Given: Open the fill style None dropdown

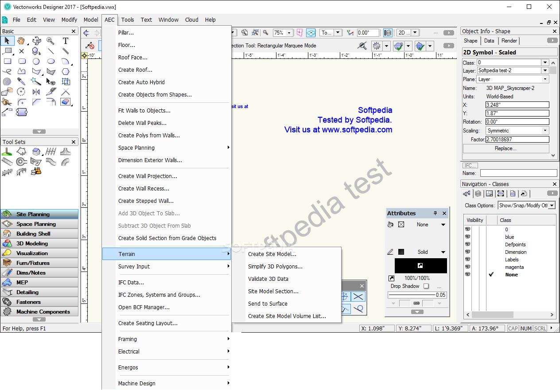Looking at the screenshot, I should point(443,225).
